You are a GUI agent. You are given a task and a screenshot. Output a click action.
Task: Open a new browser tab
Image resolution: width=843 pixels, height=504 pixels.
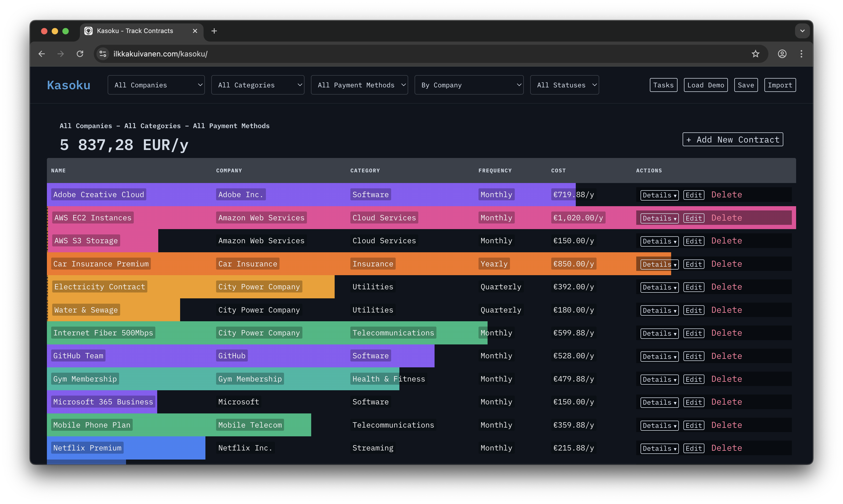[214, 31]
